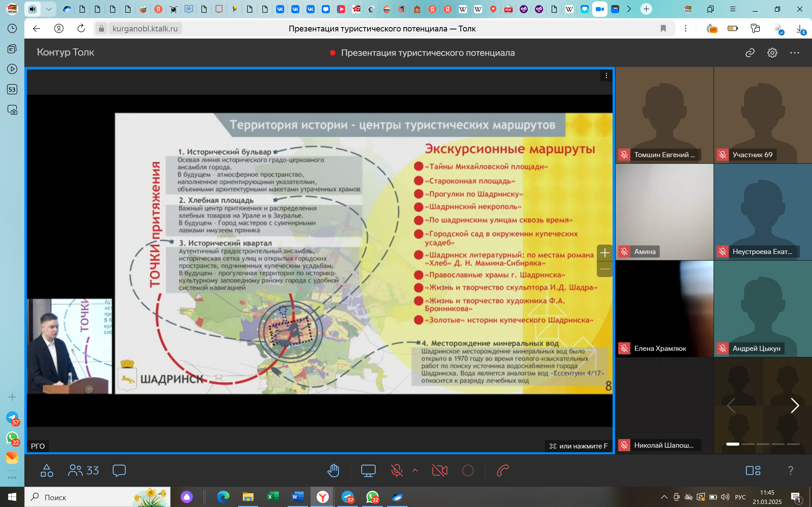Unmute your microphone

(397, 470)
